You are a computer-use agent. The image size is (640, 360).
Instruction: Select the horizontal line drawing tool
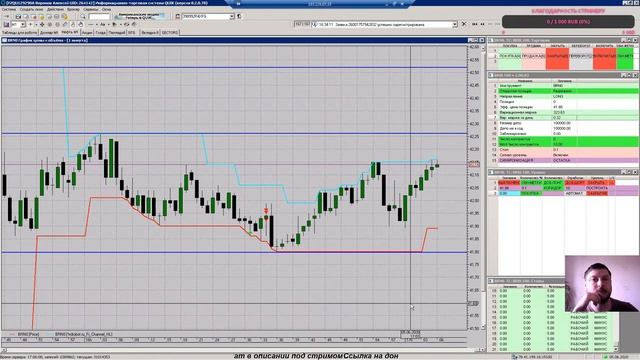[x=91, y=24]
